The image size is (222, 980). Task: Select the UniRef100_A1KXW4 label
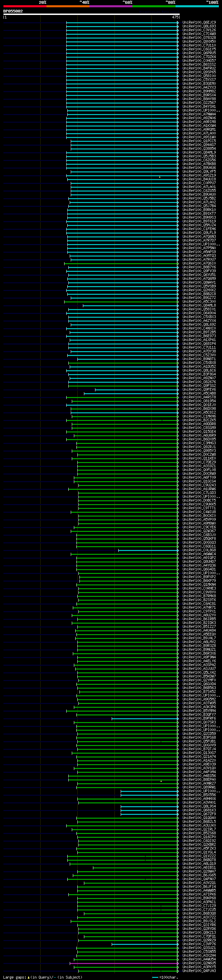(199, 125)
